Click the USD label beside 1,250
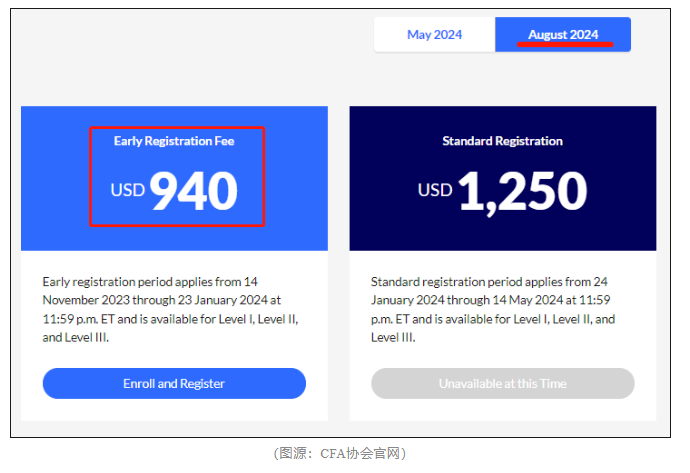The image size is (690, 473). pyautogui.click(x=435, y=190)
